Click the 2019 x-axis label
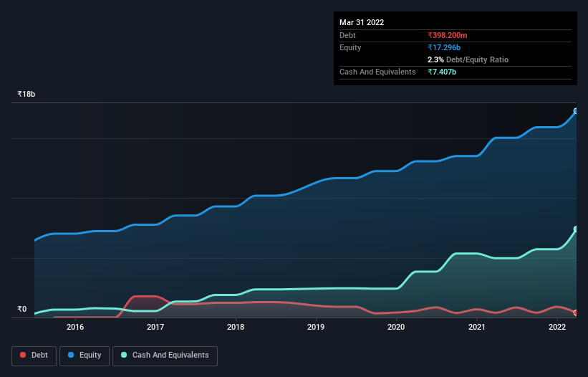588x377 pixels. coord(316,327)
